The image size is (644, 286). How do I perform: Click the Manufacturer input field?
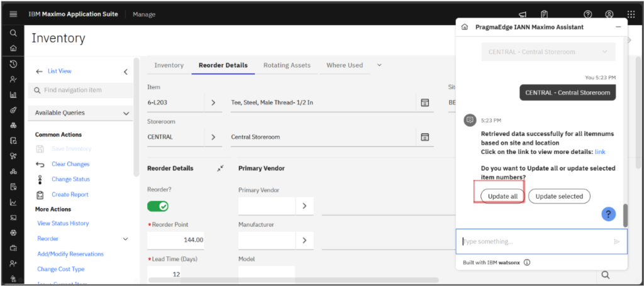(x=267, y=241)
